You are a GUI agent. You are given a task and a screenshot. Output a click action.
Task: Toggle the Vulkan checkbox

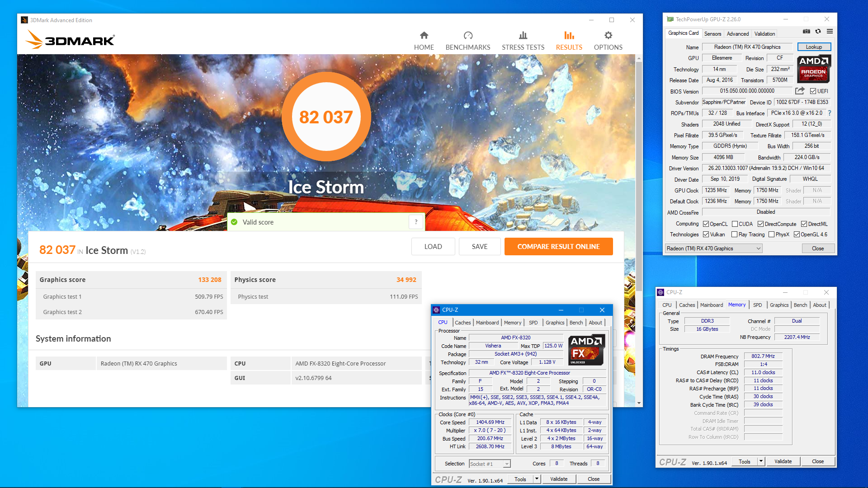tap(706, 235)
